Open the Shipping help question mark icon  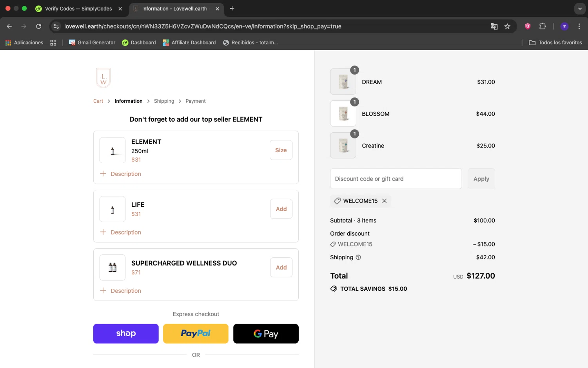[x=358, y=257]
